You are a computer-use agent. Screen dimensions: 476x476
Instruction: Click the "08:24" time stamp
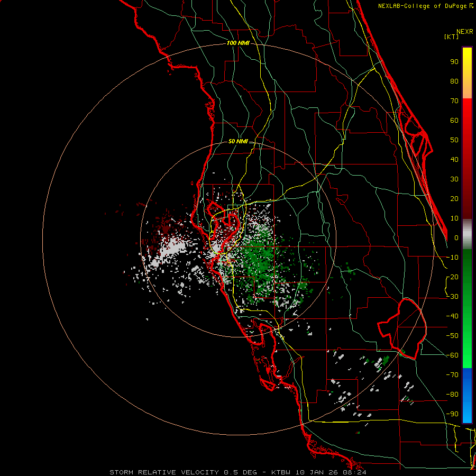pyautogui.click(x=353, y=472)
